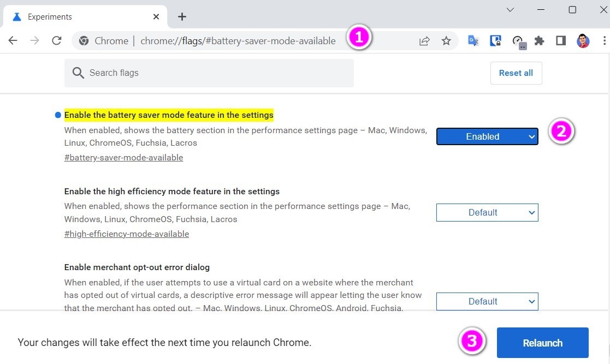This screenshot has height=364, width=610.
Task: Click the high efficiency mode flag title
Action: pos(172,192)
